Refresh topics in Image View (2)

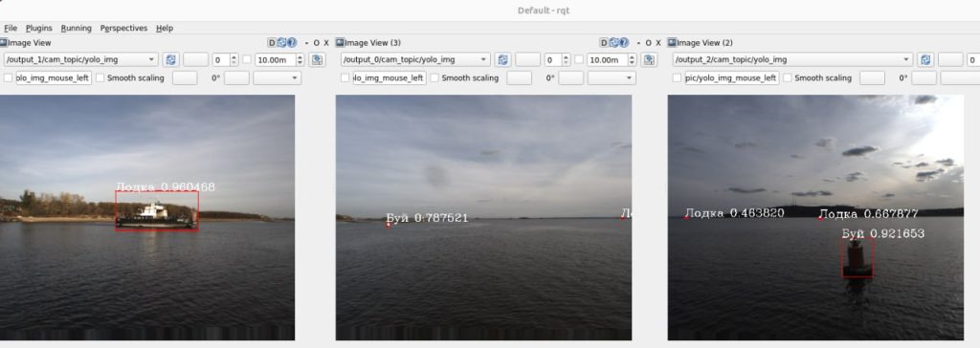coord(925,60)
